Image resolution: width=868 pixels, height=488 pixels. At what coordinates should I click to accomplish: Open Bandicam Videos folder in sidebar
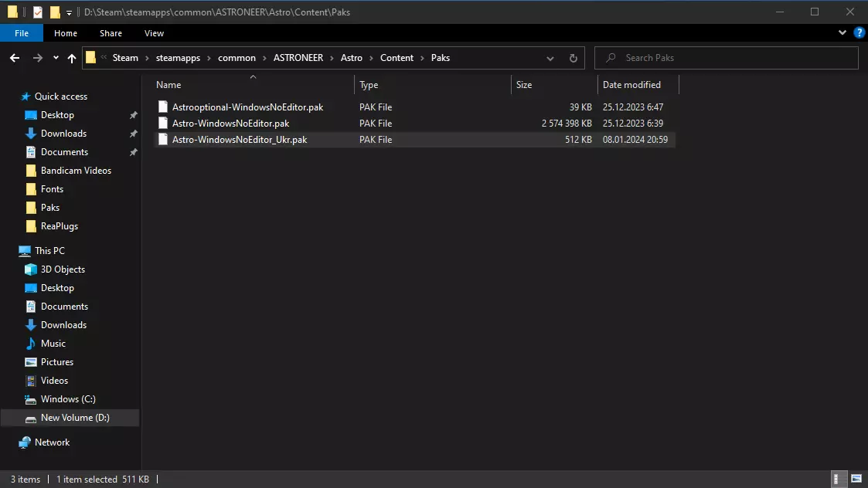coord(76,171)
